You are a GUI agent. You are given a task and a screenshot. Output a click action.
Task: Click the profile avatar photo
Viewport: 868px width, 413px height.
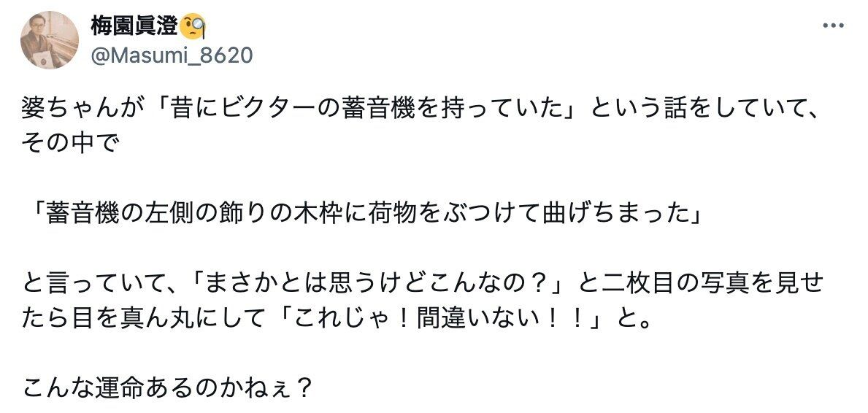click(49, 40)
